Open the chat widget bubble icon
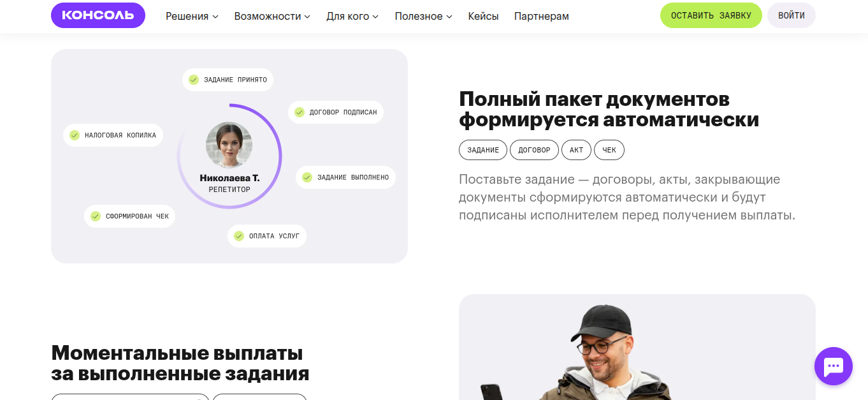This screenshot has height=400, width=868. 833,366
